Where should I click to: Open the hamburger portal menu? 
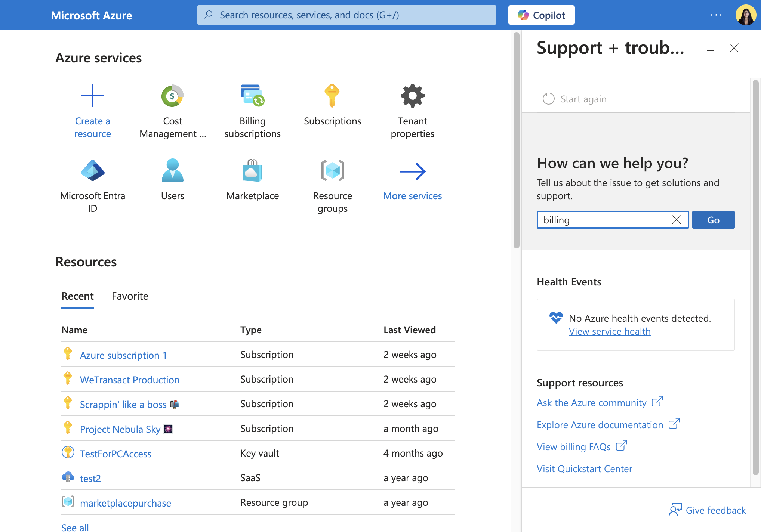pos(18,15)
